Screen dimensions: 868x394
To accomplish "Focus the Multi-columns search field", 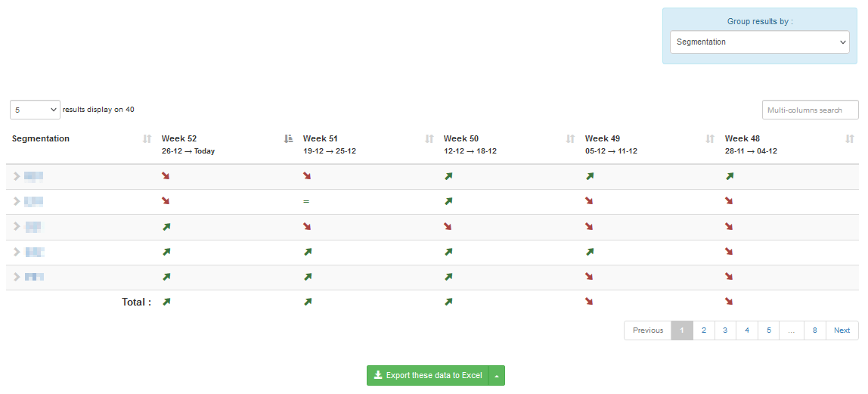I will pos(810,110).
